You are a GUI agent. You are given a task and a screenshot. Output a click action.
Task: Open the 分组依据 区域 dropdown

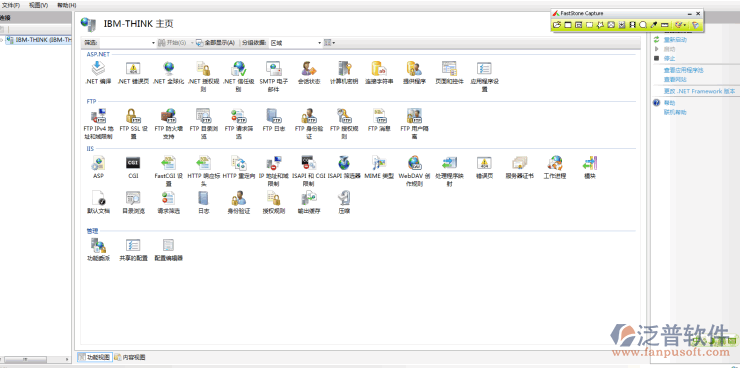pos(295,43)
